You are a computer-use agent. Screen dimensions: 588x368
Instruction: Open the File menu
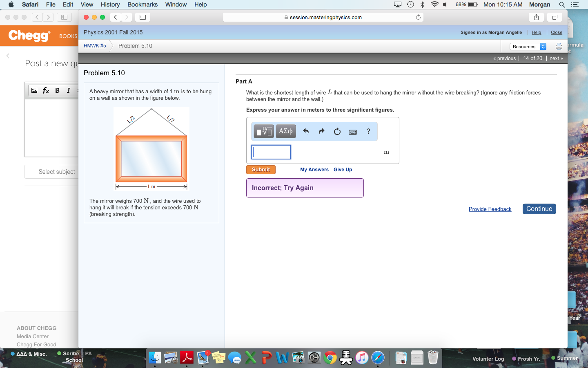[51, 4]
